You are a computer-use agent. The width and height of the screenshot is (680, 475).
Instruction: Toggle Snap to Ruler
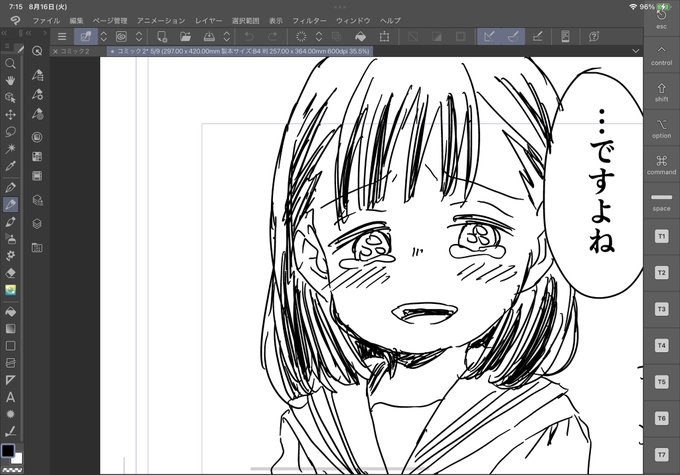489,36
